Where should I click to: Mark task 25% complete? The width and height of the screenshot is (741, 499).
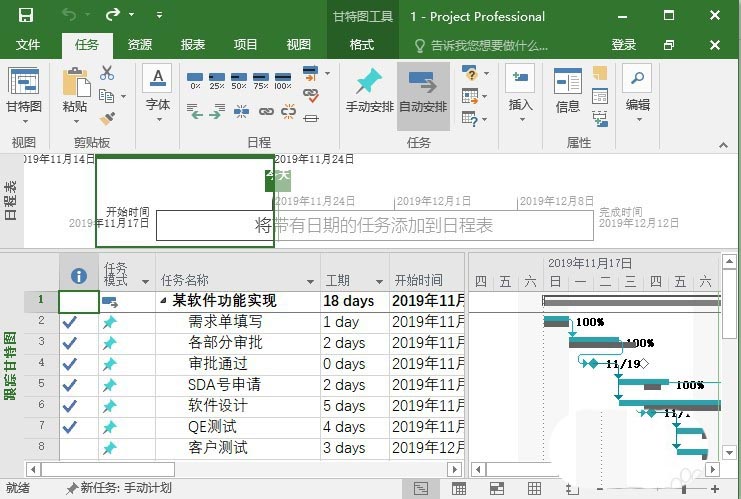click(x=217, y=80)
